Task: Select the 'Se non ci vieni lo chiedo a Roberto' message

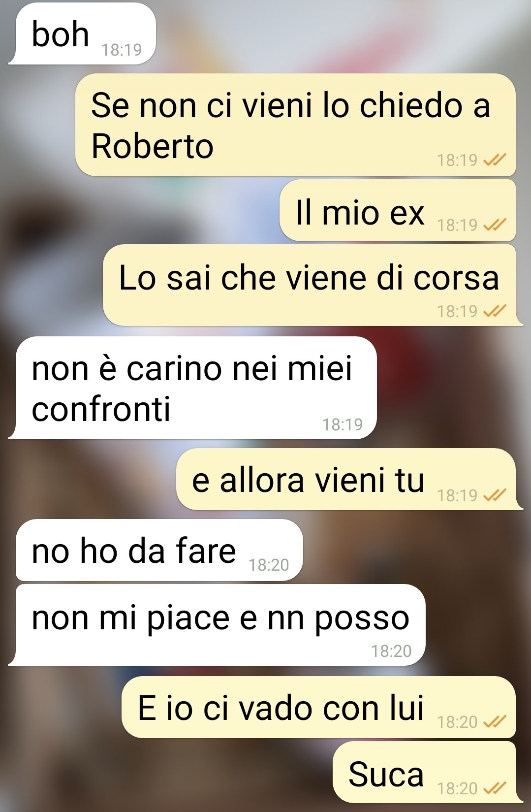Action: coord(295,125)
